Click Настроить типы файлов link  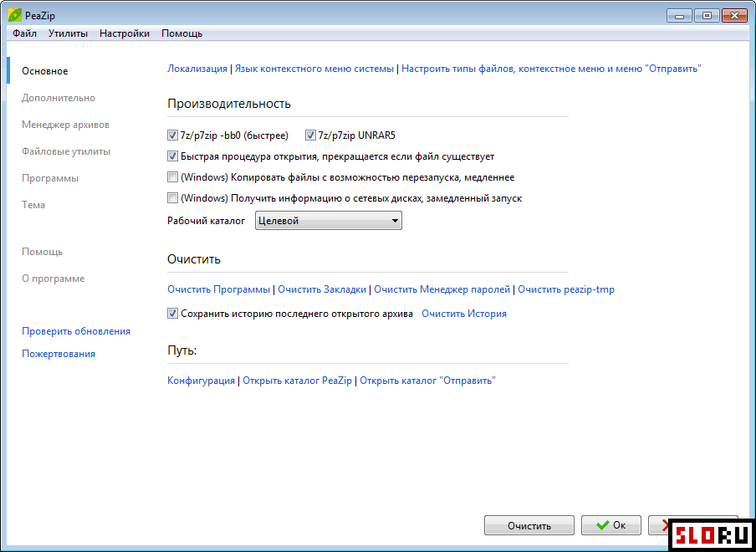(x=551, y=69)
